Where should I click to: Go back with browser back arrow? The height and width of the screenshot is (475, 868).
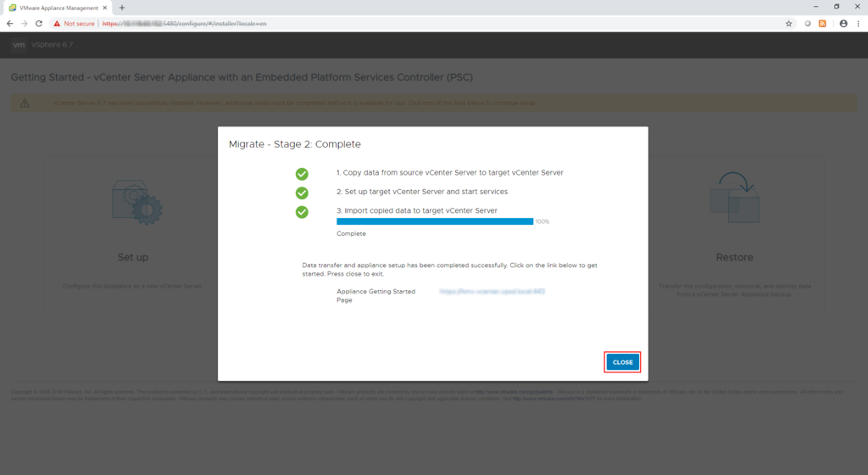tap(9, 24)
